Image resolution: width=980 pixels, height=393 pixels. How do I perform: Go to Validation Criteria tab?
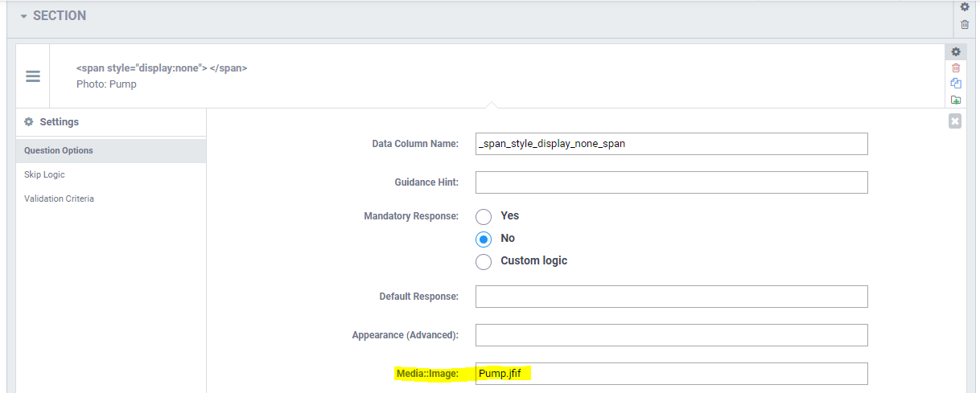coord(59,199)
